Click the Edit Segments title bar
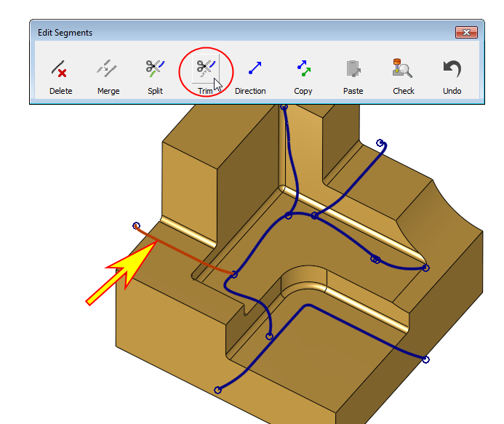The width and height of the screenshot is (504, 424). (x=218, y=33)
